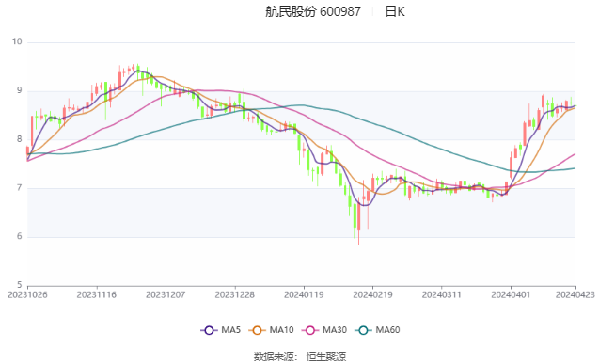
Task: Toggle the MA30 legend series
Action: (324, 330)
